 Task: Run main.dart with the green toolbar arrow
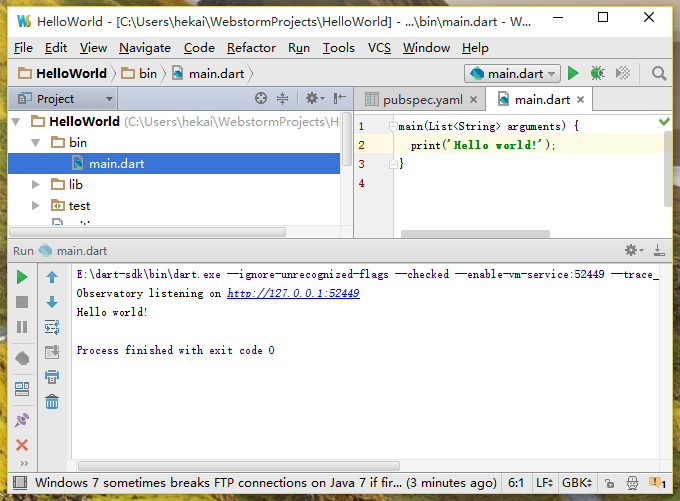tap(573, 73)
